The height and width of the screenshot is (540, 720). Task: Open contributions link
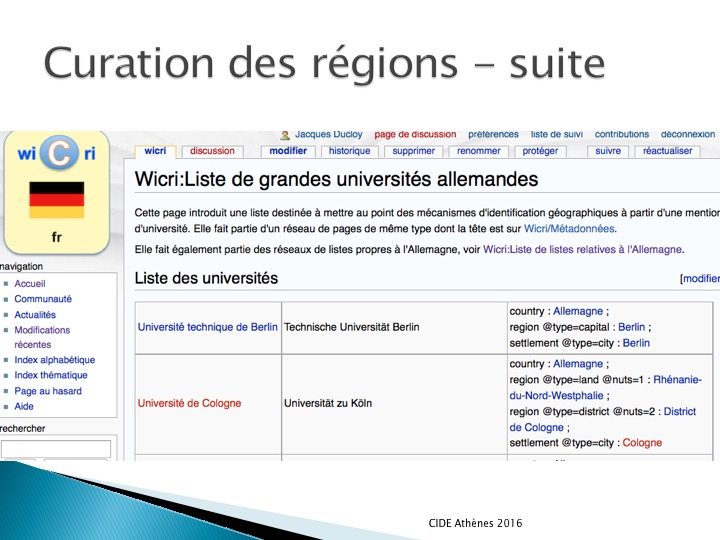click(622, 135)
